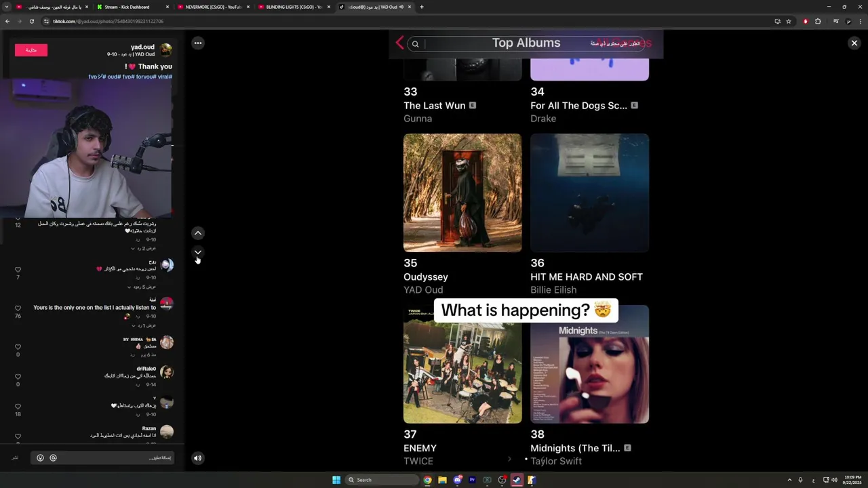Click the red back arrow beside Top Albums
Image resolution: width=868 pixels, height=488 pixels.
click(x=399, y=43)
